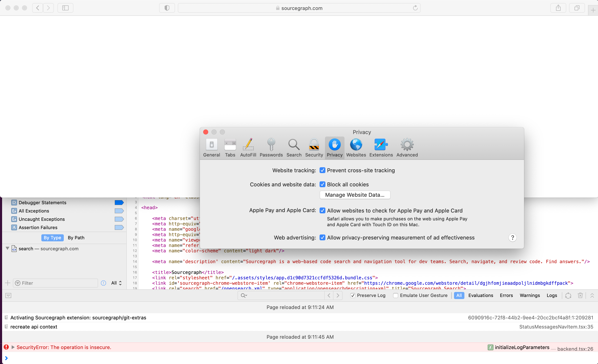
Task: Toggle Debugger Statements breakpoint arrow
Action: (119, 202)
